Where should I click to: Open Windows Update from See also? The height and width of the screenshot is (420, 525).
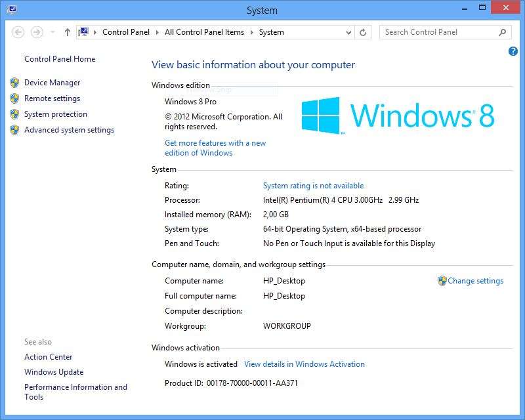(x=54, y=371)
